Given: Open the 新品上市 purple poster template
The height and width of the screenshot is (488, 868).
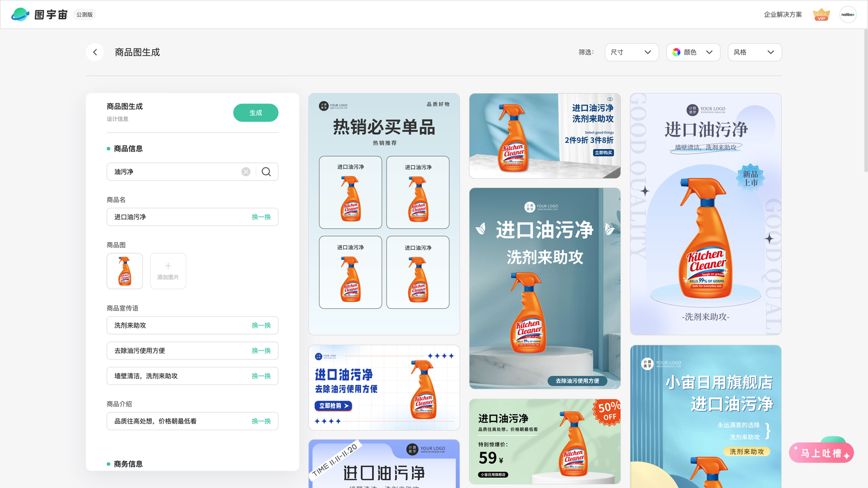Looking at the screenshot, I should point(705,214).
